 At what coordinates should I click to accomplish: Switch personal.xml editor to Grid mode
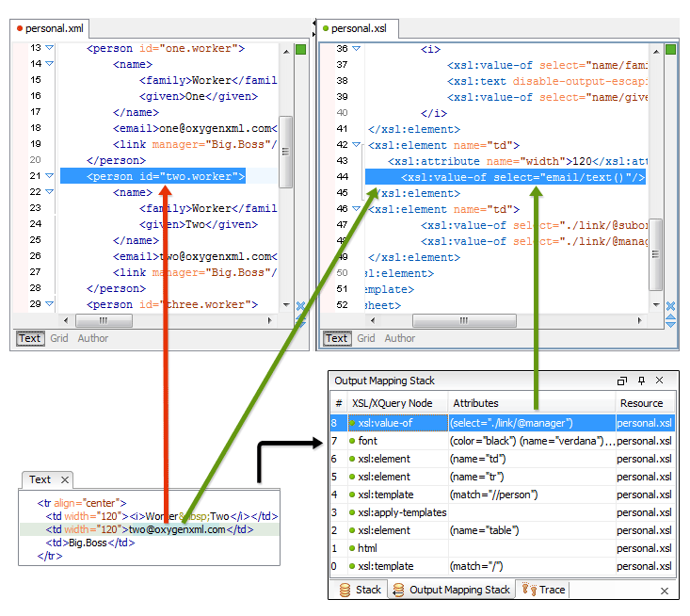pyautogui.click(x=59, y=338)
